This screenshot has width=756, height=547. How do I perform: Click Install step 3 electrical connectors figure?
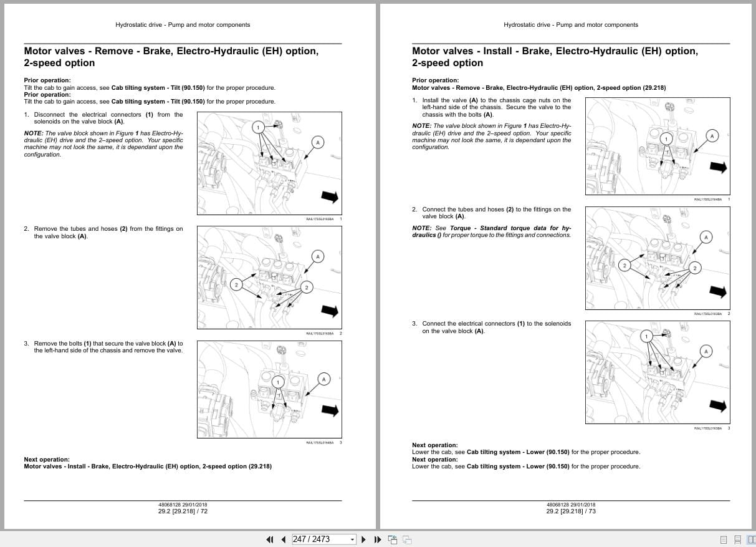coord(658,372)
